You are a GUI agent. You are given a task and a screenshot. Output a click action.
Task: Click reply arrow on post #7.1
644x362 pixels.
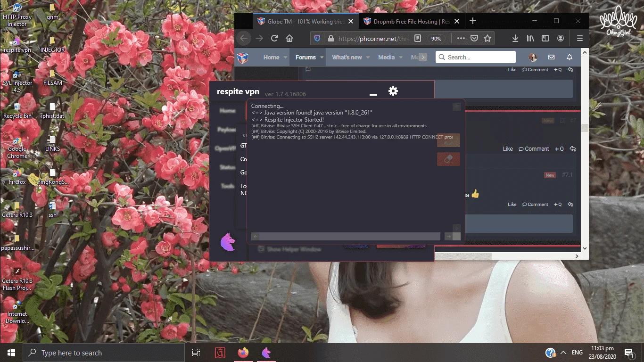[x=570, y=204]
